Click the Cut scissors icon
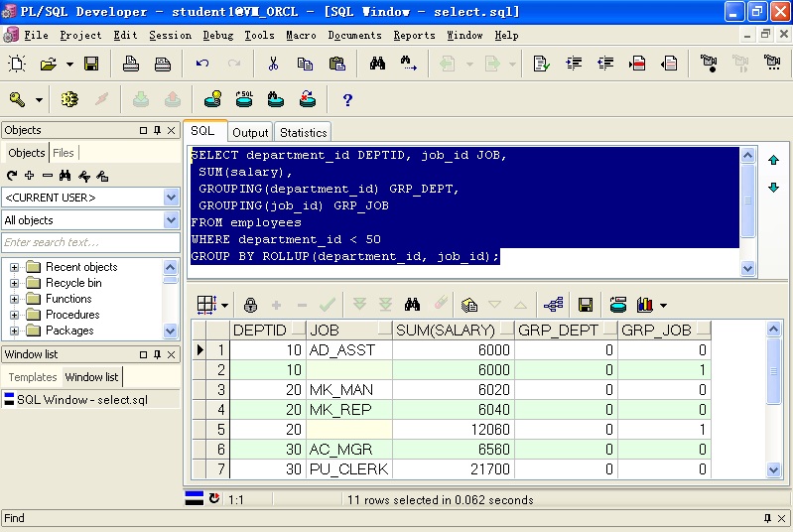Image resolution: width=793 pixels, height=532 pixels. click(x=273, y=64)
